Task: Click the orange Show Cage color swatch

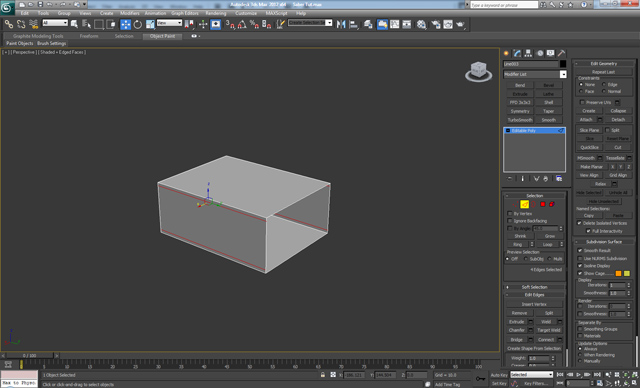Action: (618, 273)
